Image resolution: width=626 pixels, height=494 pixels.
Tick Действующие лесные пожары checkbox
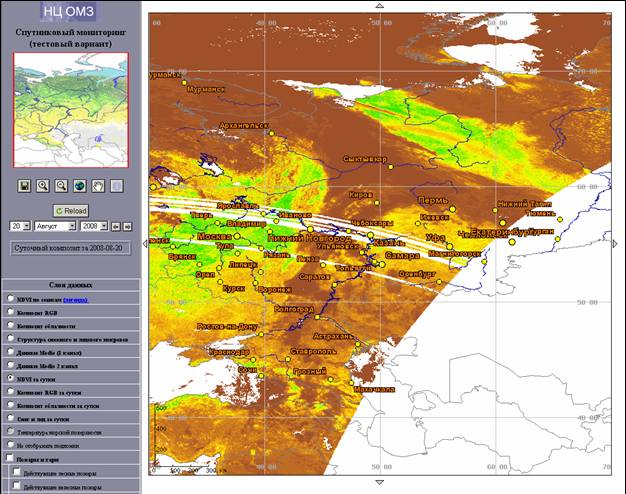(x=17, y=471)
